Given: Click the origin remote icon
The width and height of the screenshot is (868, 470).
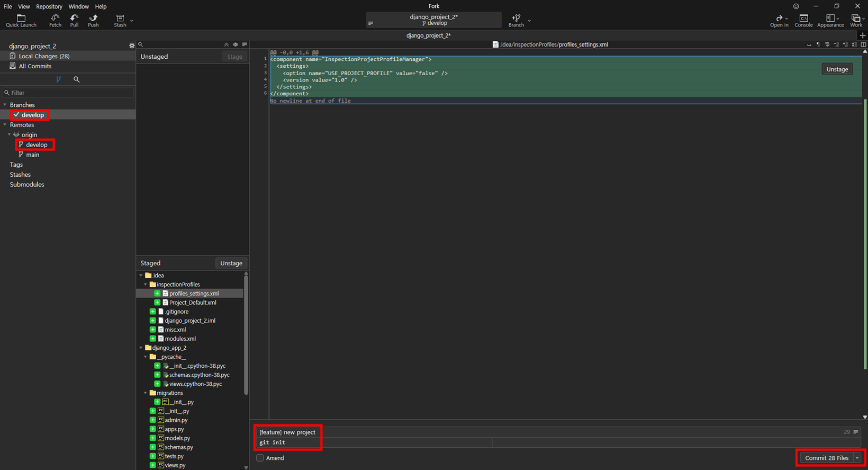Looking at the screenshot, I should point(16,135).
